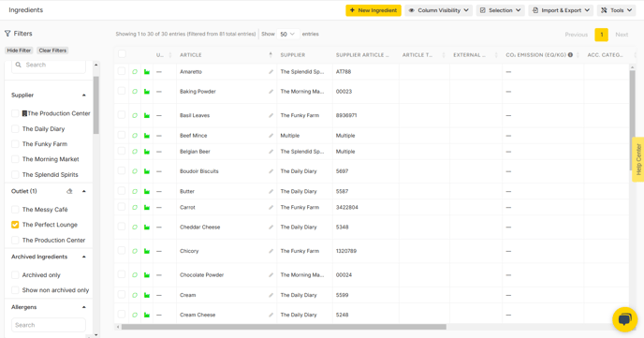Open the Import & Export menu
This screenshot has width=644, height=338.
[561, 10]
